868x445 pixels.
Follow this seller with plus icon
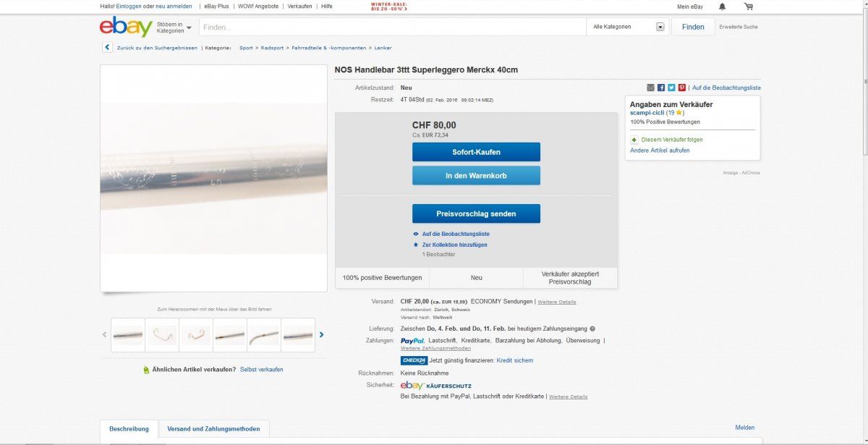pos(634,140)
